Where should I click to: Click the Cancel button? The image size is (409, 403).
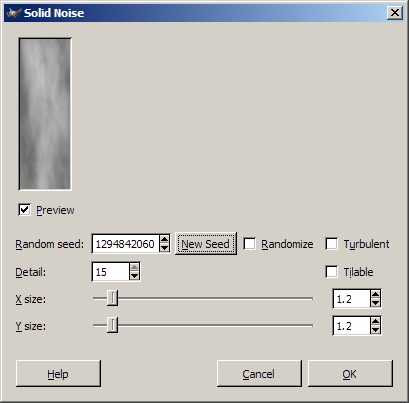259,374
